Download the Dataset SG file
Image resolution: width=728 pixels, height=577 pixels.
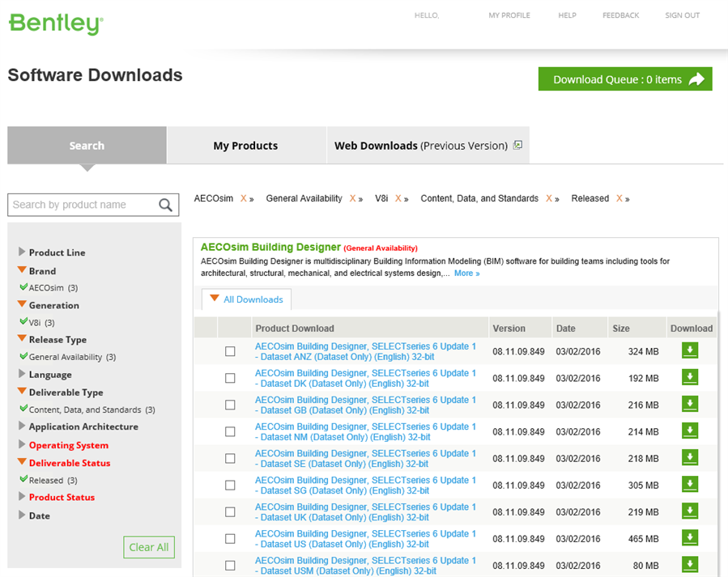(690, 484)
